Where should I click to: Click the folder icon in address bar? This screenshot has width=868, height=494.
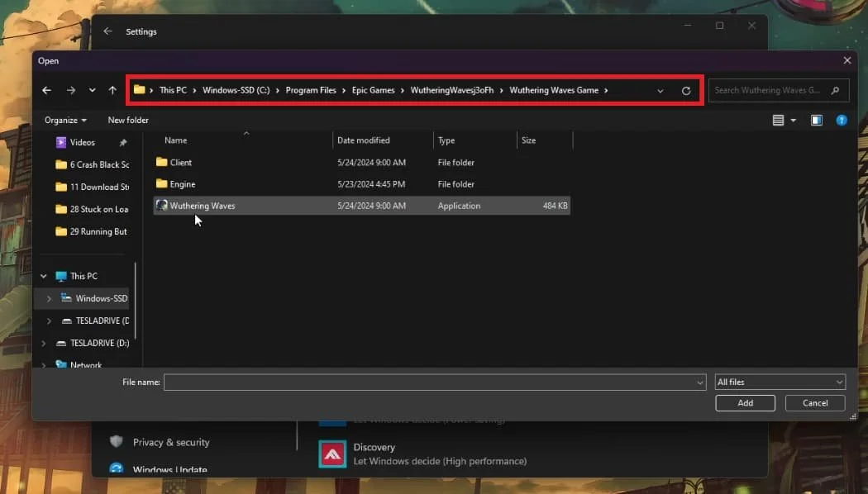[x=140, y=89]
